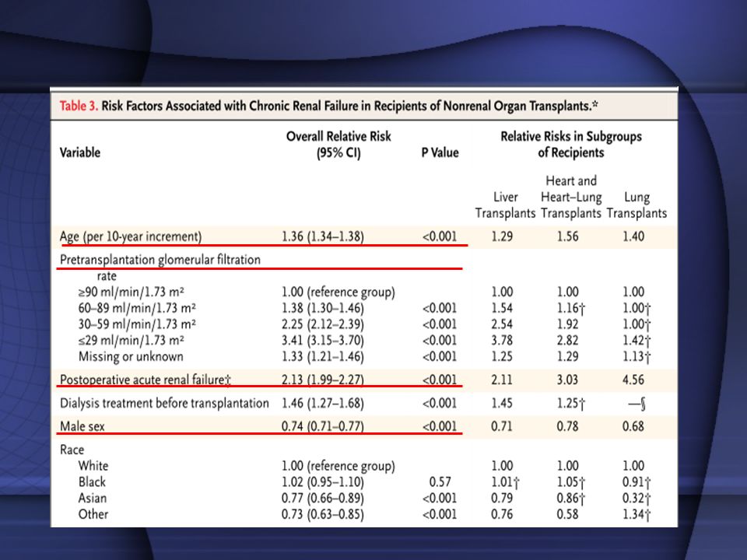
Task: Click heart value '0.58'
Action: 568,514
